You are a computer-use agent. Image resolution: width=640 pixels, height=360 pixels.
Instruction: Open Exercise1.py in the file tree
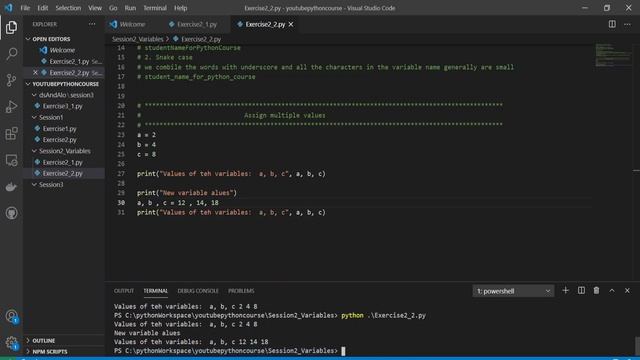pyautogui.click(x=60, y=129)
